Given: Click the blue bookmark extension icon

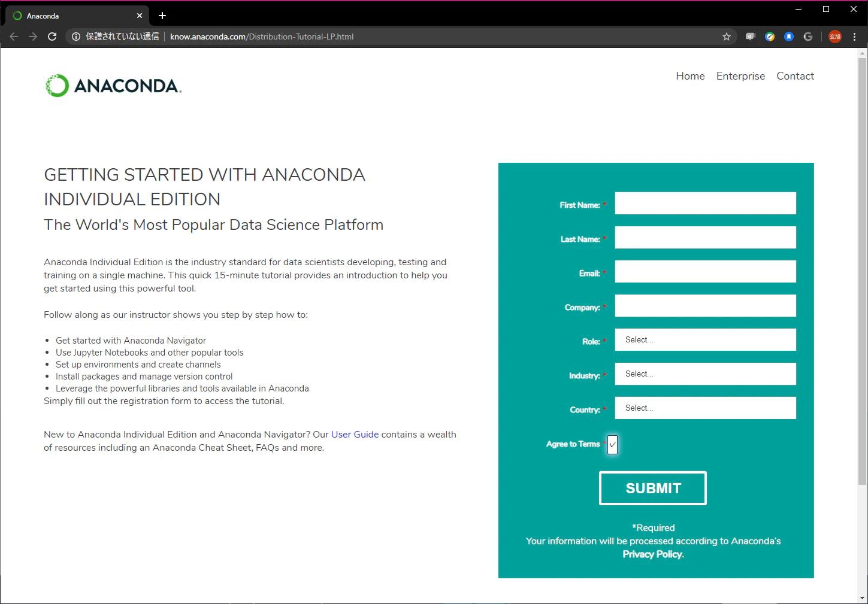Looking at the screenshot, I should 789,37.
